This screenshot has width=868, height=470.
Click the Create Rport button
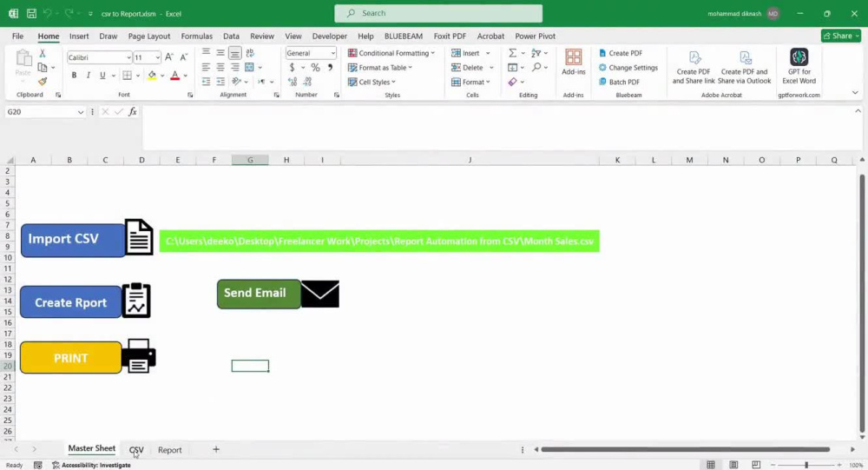71,302
